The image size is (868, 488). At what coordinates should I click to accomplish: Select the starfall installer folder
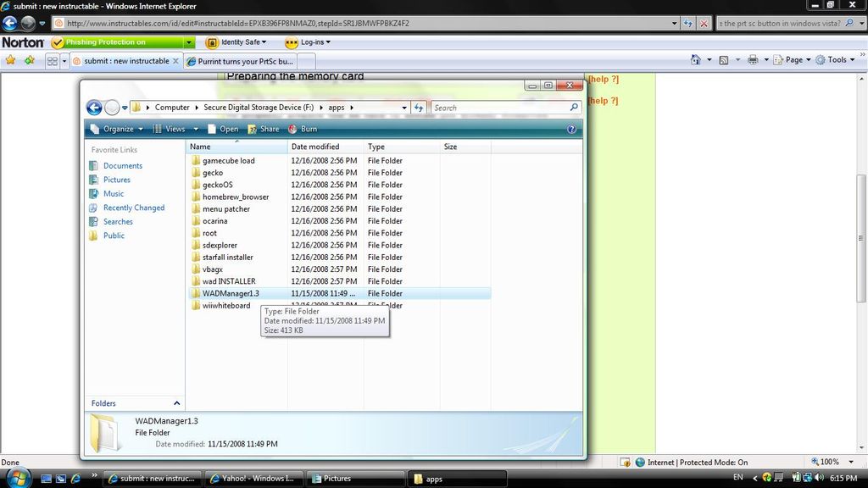click(x=227, y=258)
